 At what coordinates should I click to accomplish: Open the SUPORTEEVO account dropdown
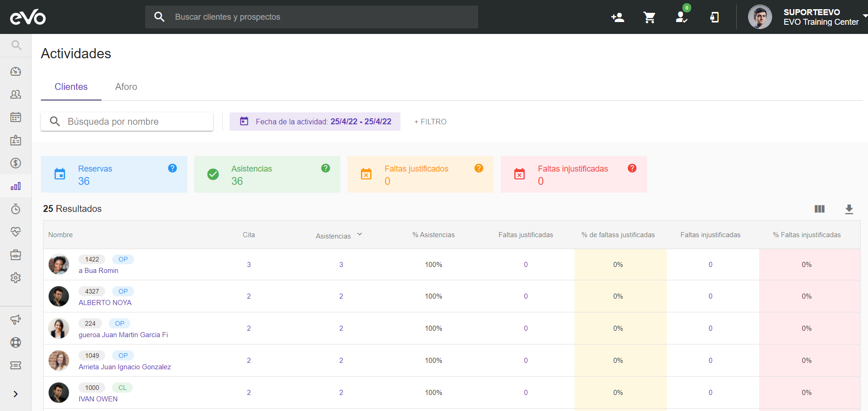(x=864, y=17)
